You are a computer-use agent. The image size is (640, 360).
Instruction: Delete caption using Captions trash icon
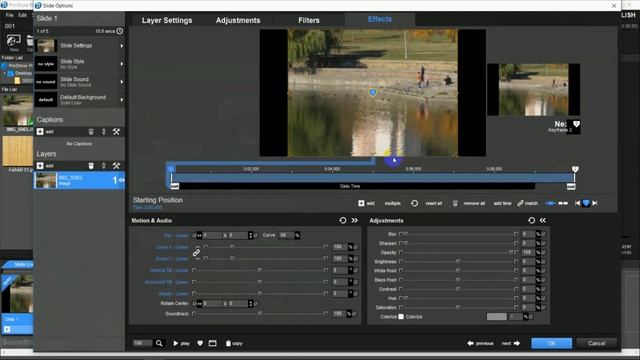(x=91, y=131)
